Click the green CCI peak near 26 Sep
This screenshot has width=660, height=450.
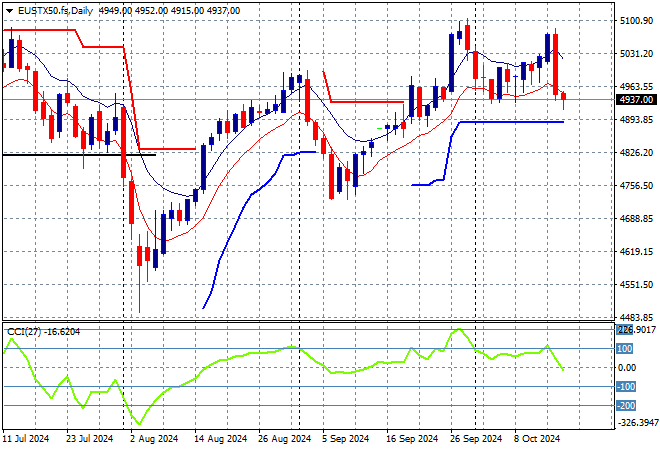(459, 329)
